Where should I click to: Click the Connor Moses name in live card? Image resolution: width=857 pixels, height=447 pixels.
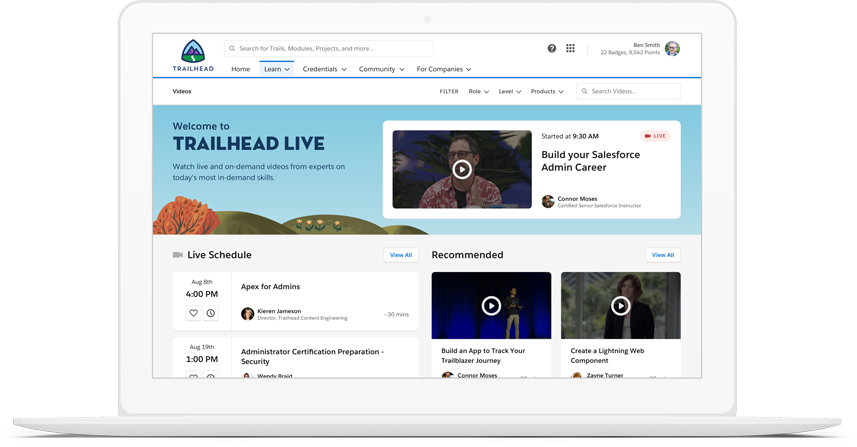click(x=577, y=199)
